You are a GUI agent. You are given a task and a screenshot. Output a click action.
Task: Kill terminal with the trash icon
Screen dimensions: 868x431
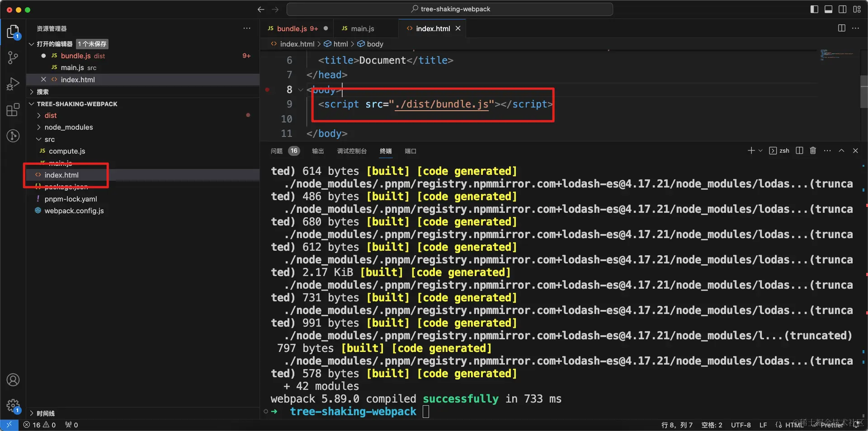point(813,150)
